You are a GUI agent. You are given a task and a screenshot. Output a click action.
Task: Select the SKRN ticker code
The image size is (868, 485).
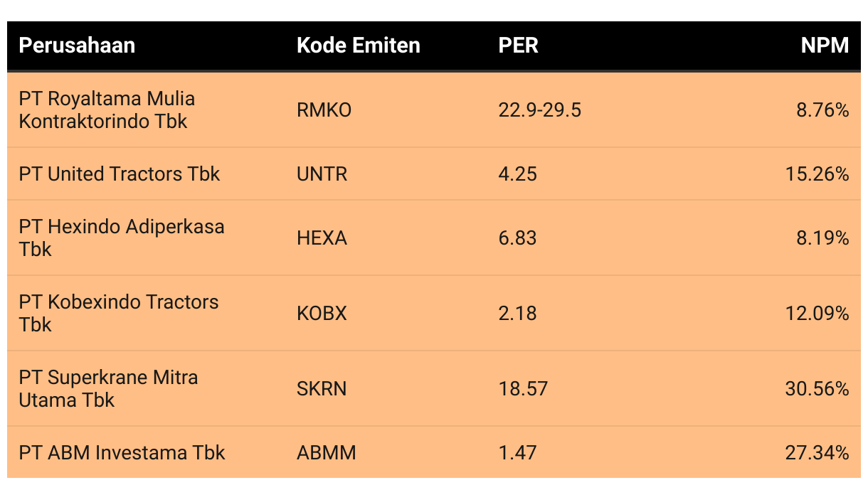pyautogui.click(x=322, y=389)
